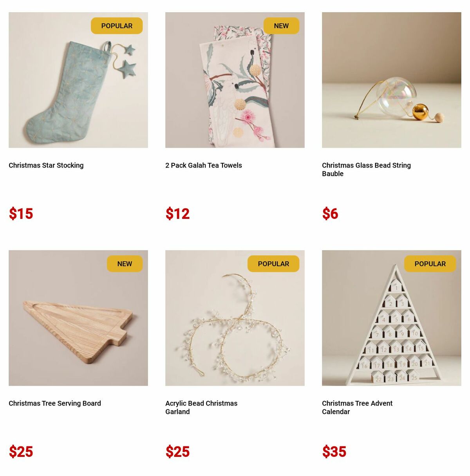Open the Christmas Tree Serving Board image
Image resolution: width=470 pixels, height=476 pixels.
click(x=78, y=318)
